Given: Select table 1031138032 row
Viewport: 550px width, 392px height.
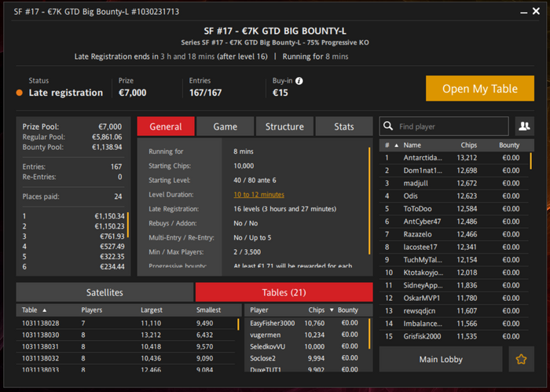Looking at the screenshot, I should (x=126, y=358).
